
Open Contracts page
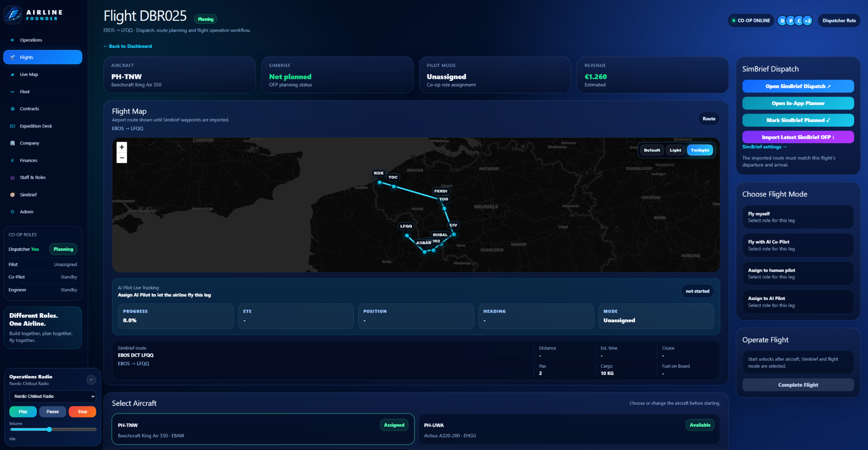43,109
